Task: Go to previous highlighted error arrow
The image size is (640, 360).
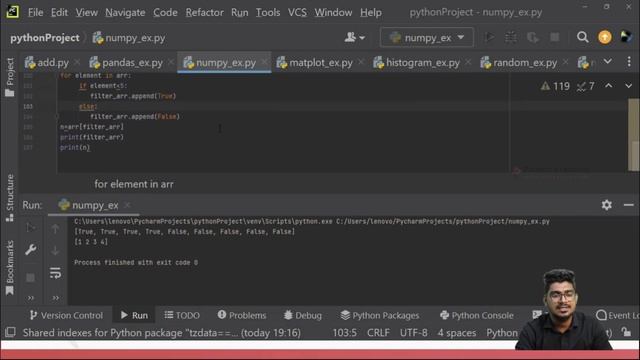Action: point(609,86)
